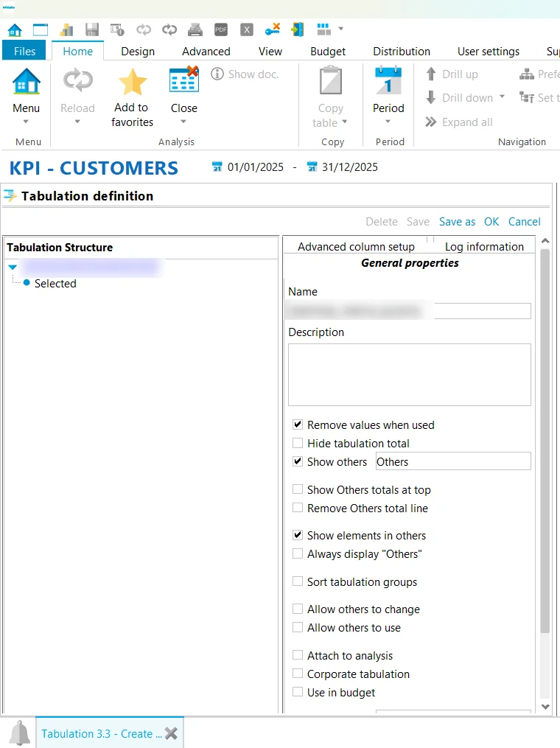Collapse the tabulation structure root node

[x=13, y=267]
